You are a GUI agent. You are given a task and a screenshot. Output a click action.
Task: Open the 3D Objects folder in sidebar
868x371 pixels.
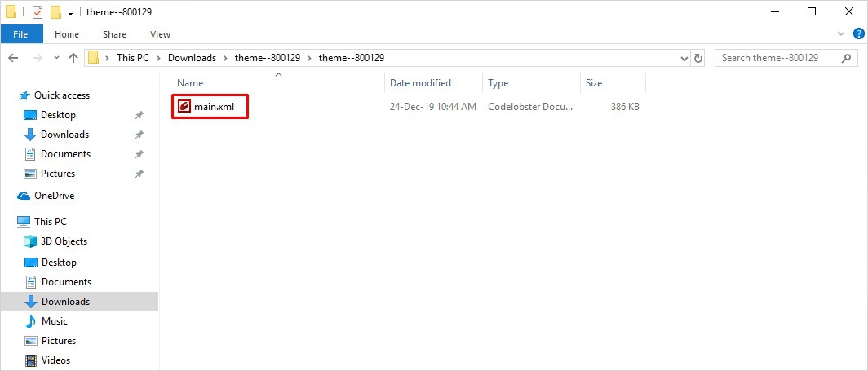click(x=64, y=241)
